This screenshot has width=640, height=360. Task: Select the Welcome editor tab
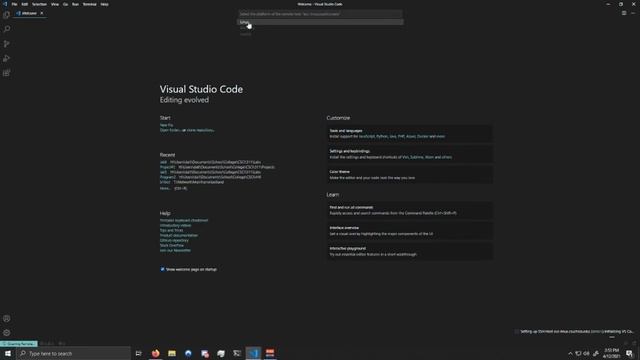tap(29, 13)
